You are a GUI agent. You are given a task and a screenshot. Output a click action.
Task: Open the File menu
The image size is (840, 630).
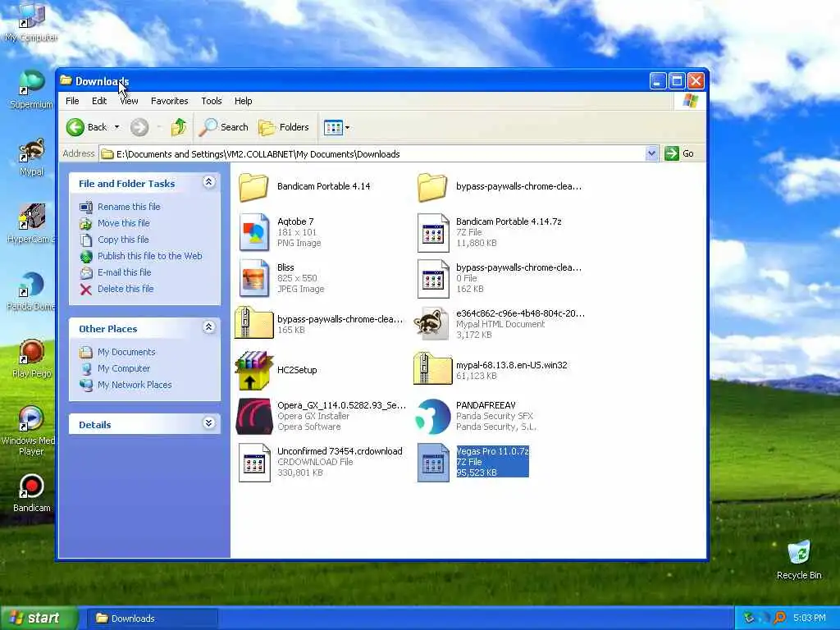point(72,101)
